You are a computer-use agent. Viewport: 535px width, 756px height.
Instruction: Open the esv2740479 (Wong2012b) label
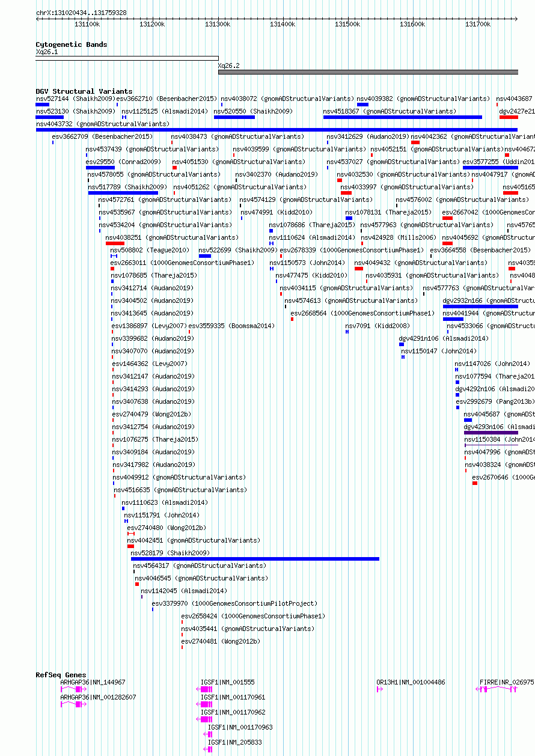point(151,414)
